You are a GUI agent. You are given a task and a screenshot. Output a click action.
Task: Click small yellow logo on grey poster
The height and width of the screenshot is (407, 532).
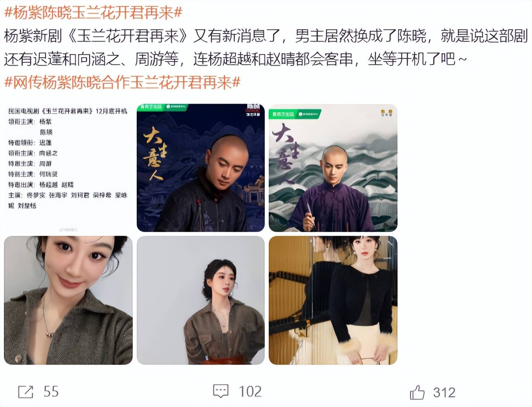click(387, 113)
